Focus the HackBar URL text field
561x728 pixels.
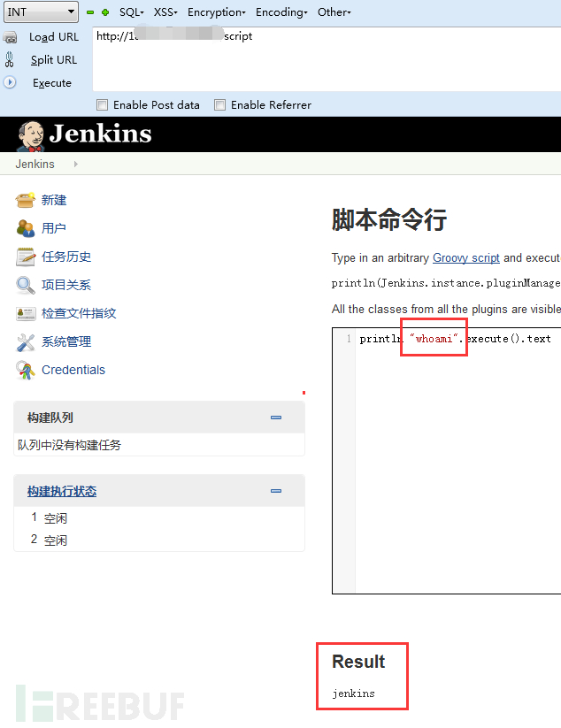[x=327, y=59]
